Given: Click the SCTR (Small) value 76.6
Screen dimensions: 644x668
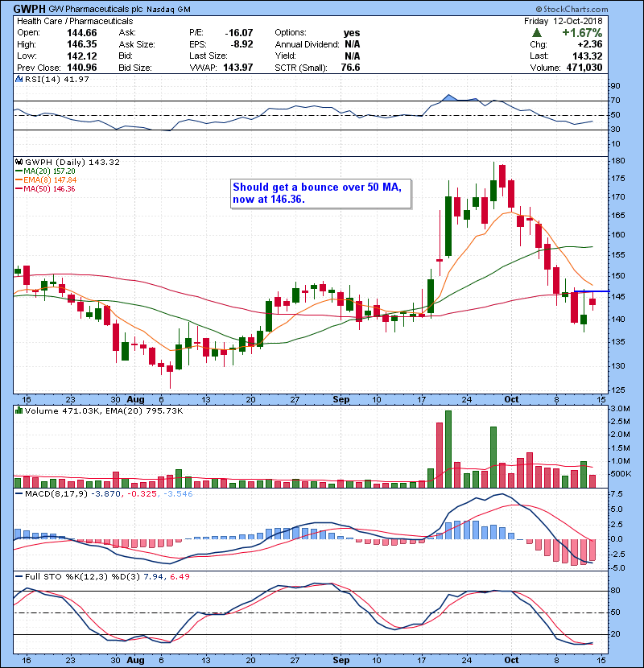Looking at the screenshot, I should pos(350,68).
